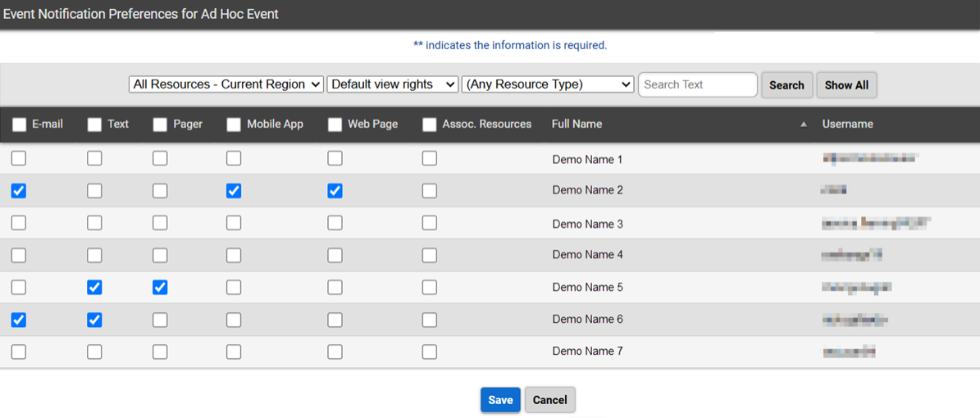This screenshot has width=980, height=418.
Task: Focus the Search Text input field
Action: [698, 84]
